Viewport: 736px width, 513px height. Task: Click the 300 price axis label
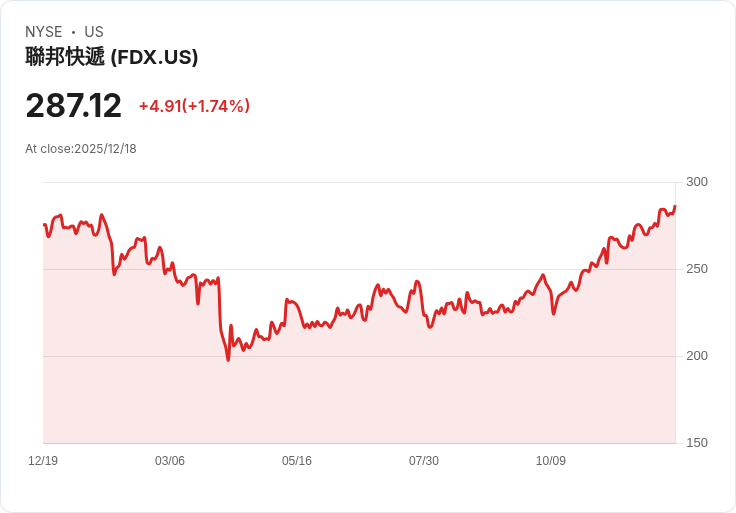[x=697, y=182]
